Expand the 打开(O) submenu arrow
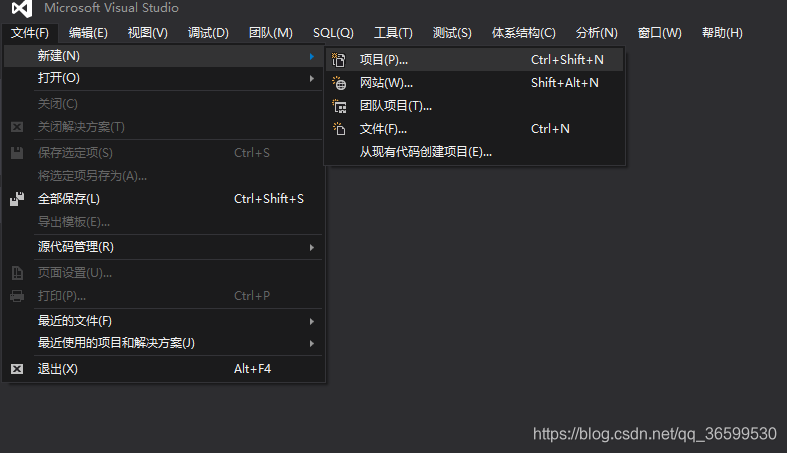The width and height of the screenshot is (787, 453). (x=312, y=78)
